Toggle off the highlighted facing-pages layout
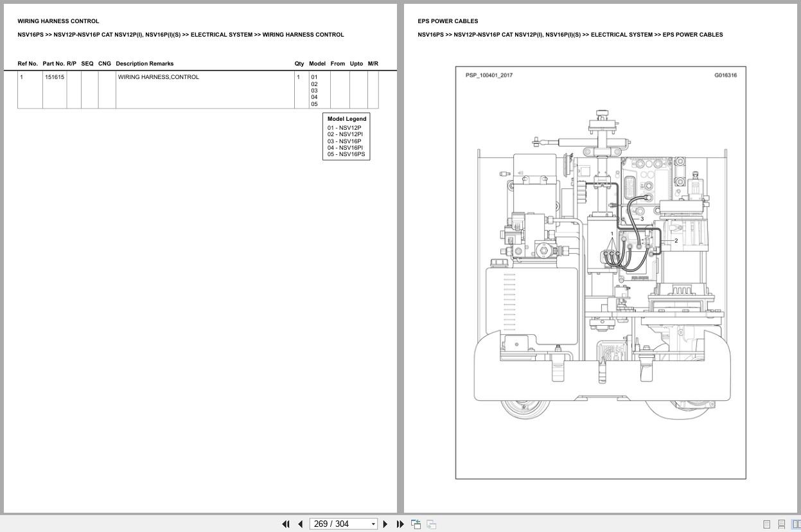The width and height of the screenshot is (801, 532). pos(797,524)
